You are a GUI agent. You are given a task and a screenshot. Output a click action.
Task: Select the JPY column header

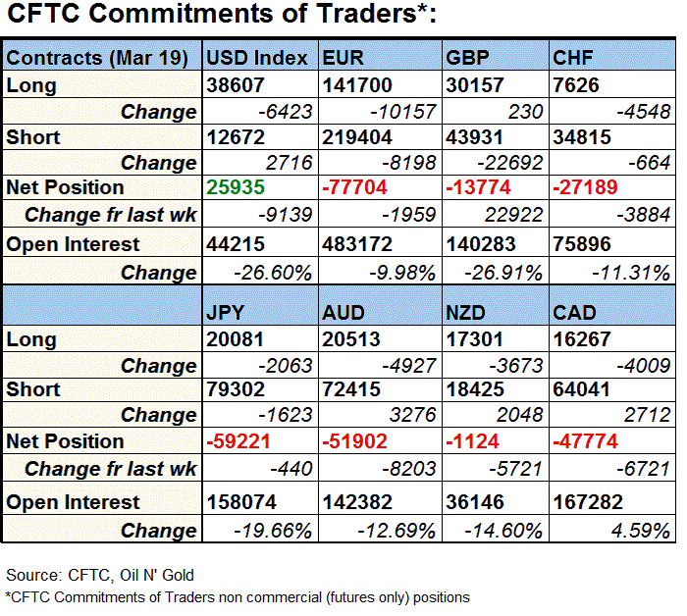click(227, 312)
